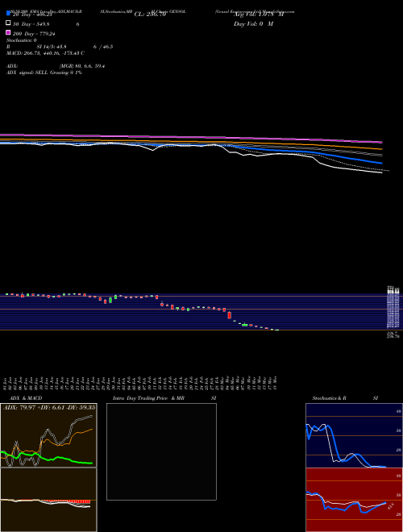Viewport: 403px width, 532px height.
Task: Click the 'Stochastics & R' panel title
Action: [x=329, y=398]
